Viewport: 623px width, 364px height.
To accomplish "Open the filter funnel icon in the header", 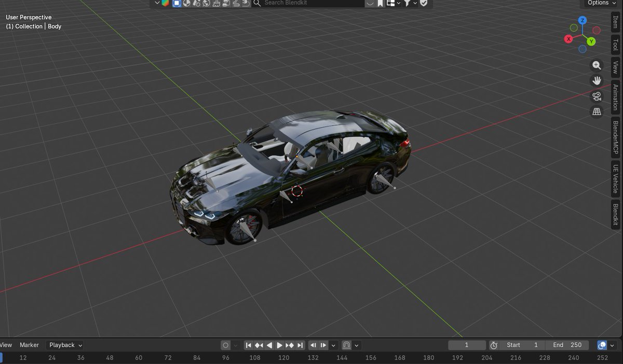I will coord(408,3).
